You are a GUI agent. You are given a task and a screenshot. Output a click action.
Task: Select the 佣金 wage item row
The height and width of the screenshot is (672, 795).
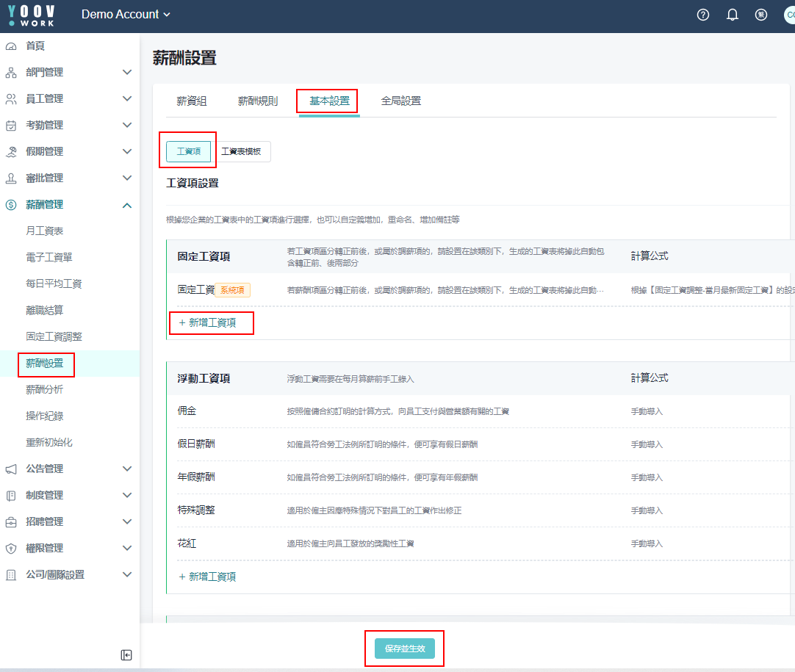point(187,411)
